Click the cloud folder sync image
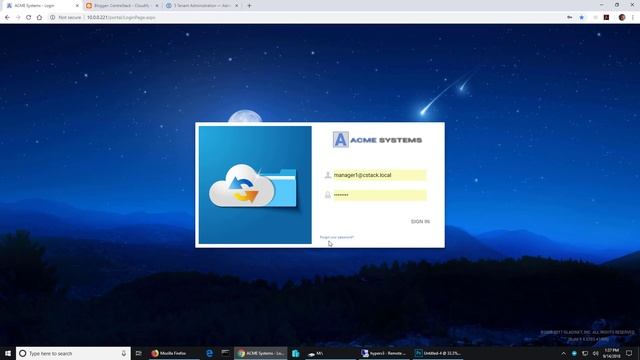Screen dimensions: 640x360 (255, 184)
